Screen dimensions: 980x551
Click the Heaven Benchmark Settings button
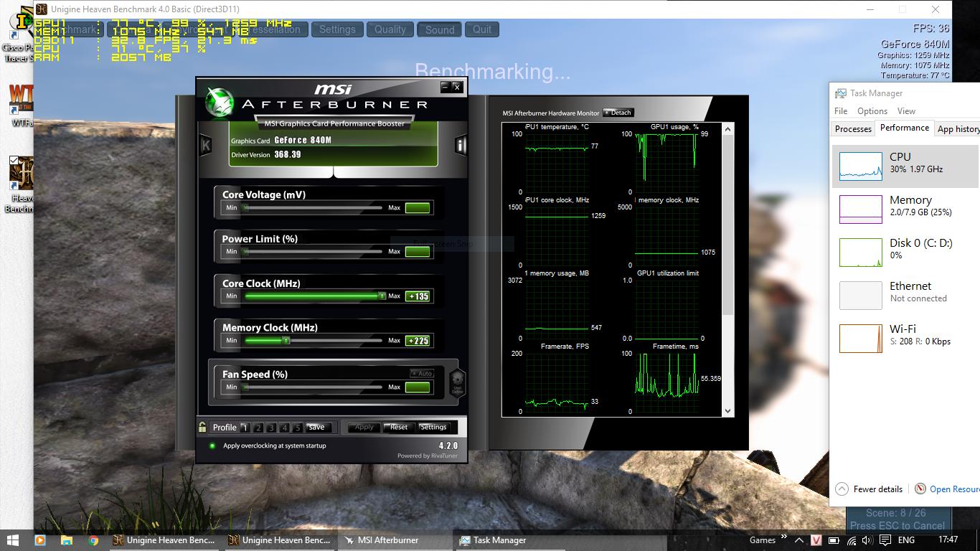(337, 29)
